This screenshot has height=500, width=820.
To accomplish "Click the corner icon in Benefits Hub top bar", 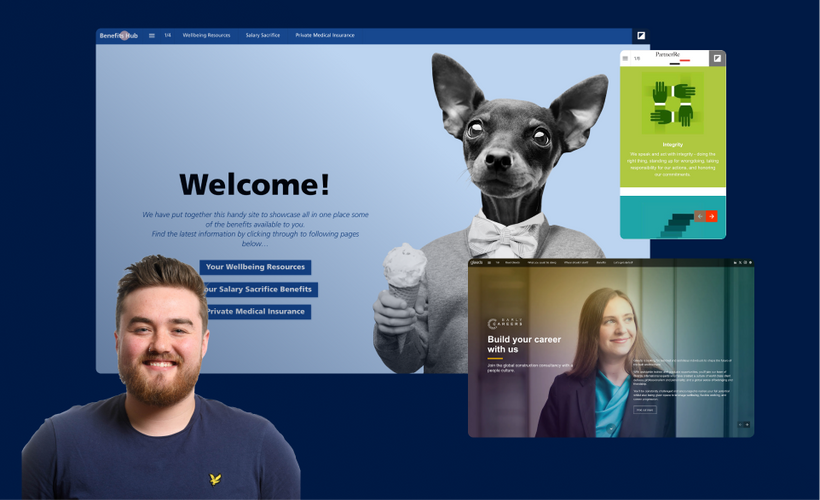I will click(641, 36).
